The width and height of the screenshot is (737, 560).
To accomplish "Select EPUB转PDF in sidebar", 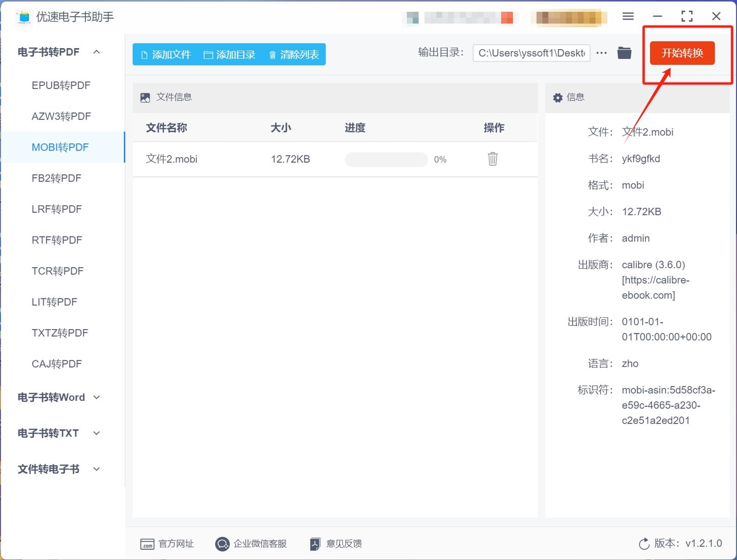I will [62, 85].
